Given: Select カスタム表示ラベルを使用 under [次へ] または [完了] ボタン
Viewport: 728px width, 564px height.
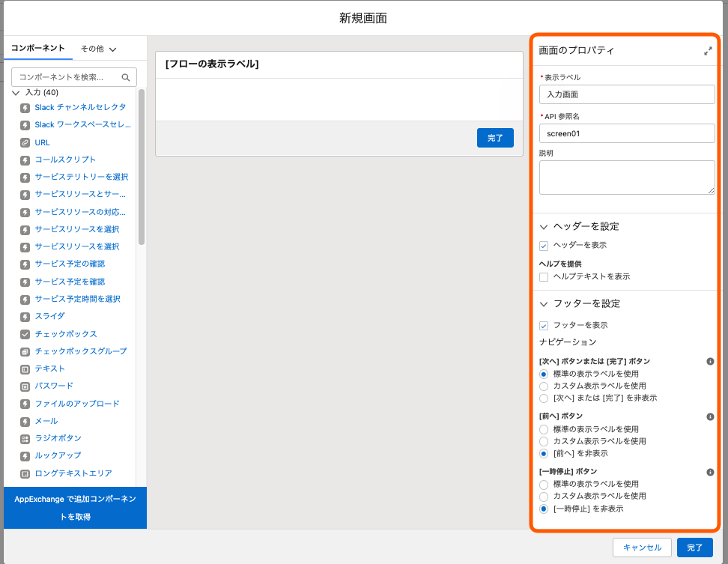Looking at the screenshot, I should click(x=544, y=386).
